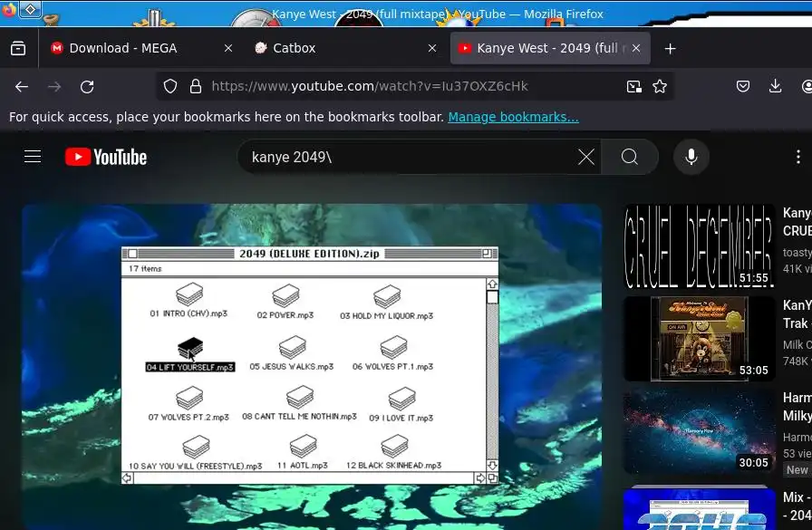Open the 30:05 Milky Way video thumbnail
Image resolution: width=812 pixels, height=530 pixels.
pyautogui.click(x=699, y=431)
